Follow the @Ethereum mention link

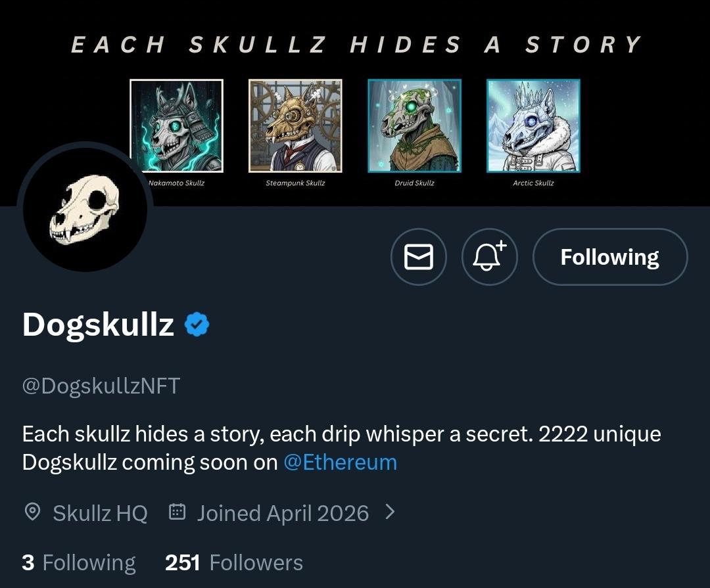(340, 463)
